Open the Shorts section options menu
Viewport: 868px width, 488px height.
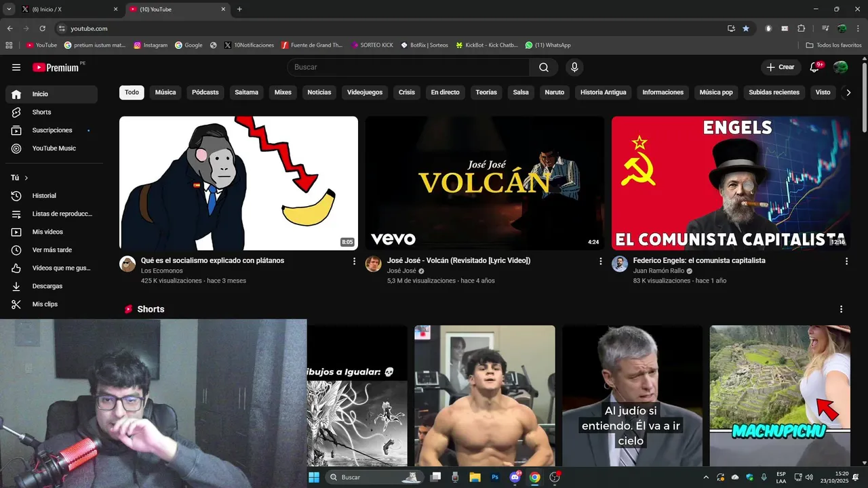point(842,309)
